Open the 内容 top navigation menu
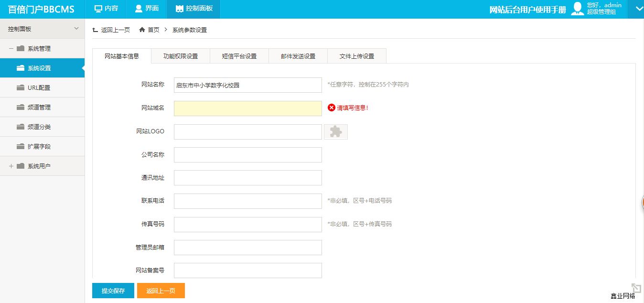644x303 pixels. [x=106, y=9]
